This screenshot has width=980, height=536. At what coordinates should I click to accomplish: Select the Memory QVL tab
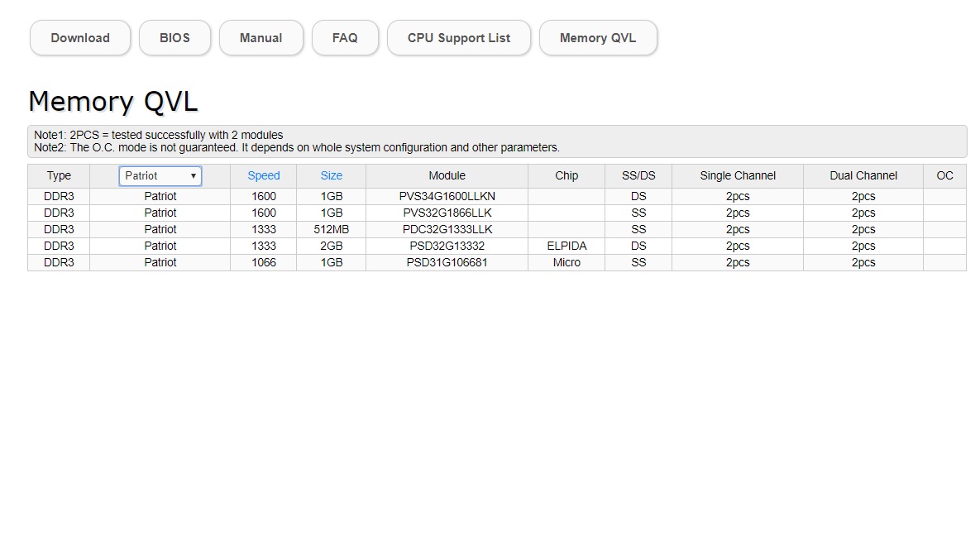(597, 38)
